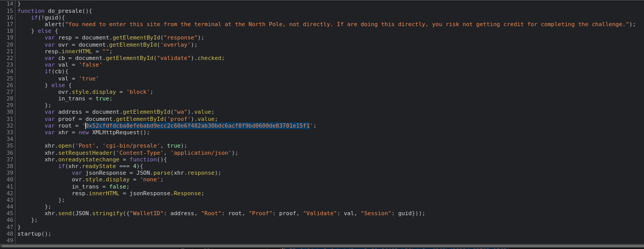Click the 'Post' string in xhr.open
644x249 pixels.
(x=85, y=146)
